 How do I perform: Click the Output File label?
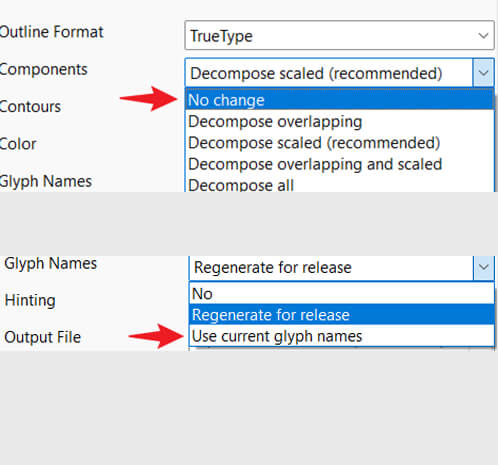tap(43, 337)
